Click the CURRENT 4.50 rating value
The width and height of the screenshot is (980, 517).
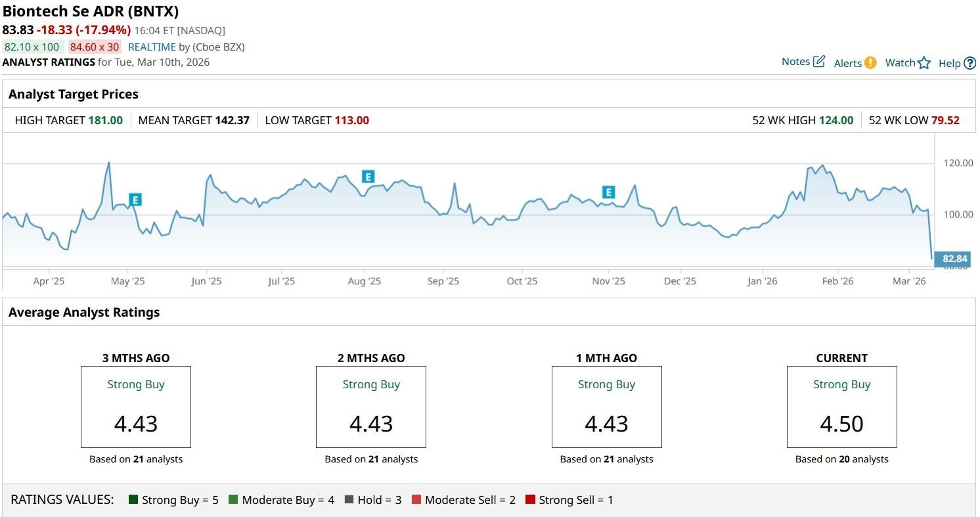tap(842, 424)
